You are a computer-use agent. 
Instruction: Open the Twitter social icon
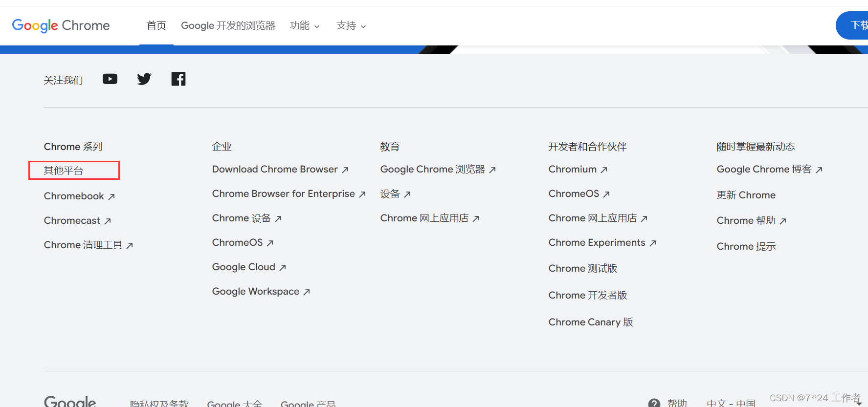pyautogui.click(x=144, y=79)
